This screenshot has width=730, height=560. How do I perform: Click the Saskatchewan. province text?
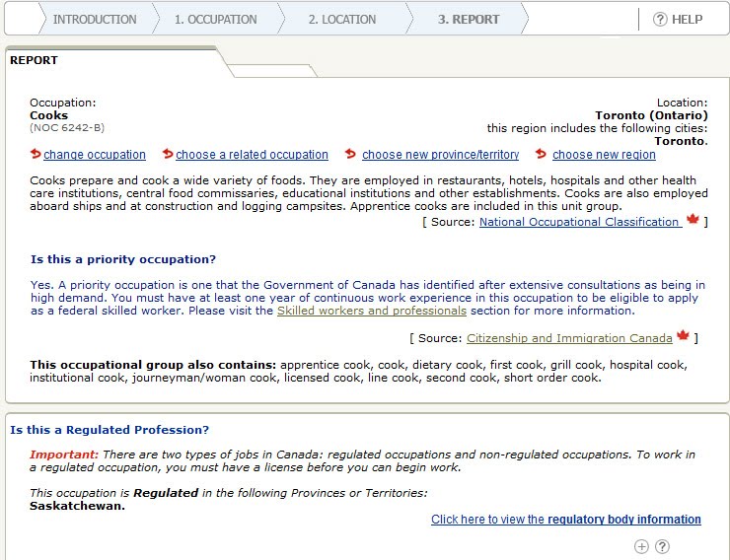click(77, 506)
